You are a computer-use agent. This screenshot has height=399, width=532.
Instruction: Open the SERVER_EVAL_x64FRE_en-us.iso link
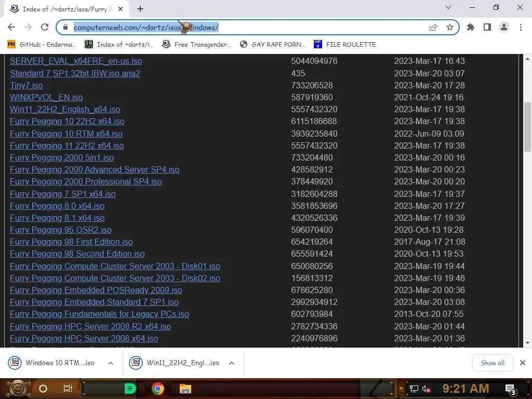click(x=76, y=61)
